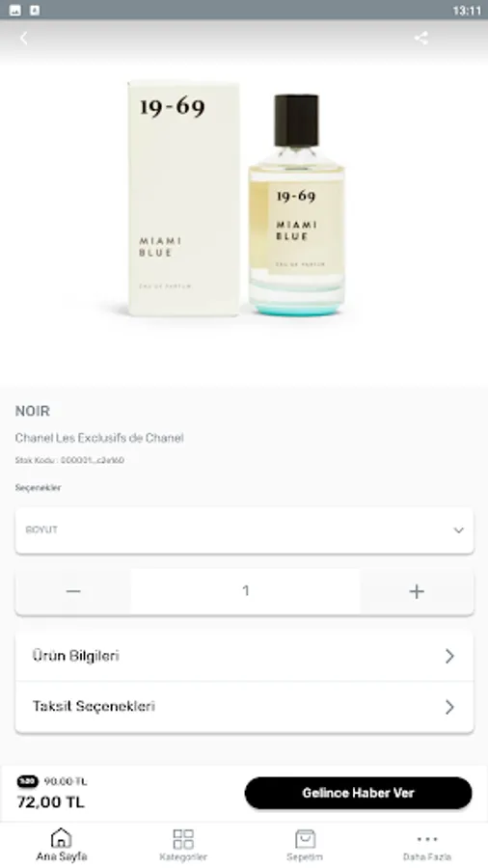This screenshot has width=488, height=868.
Task: Increase quantity with plus button
Action: 417,591
